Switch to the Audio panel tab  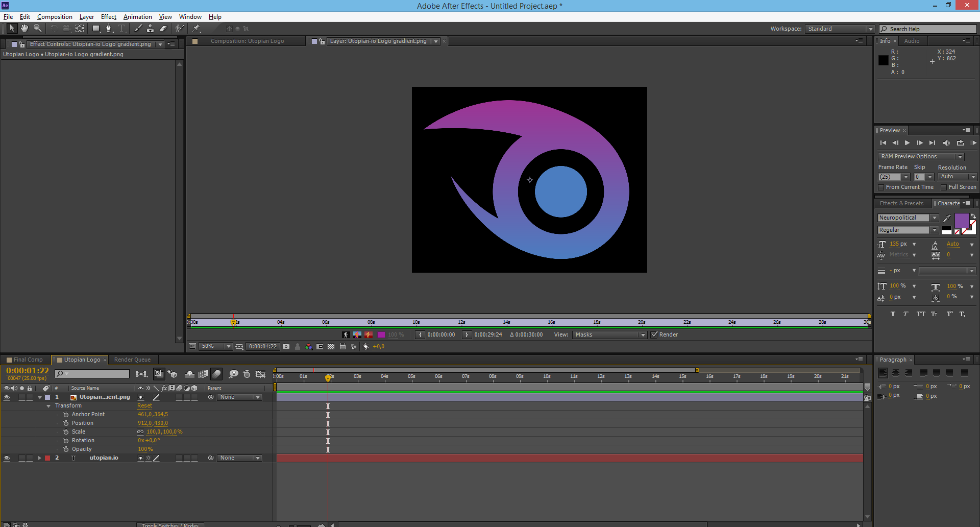coord(912,41)
